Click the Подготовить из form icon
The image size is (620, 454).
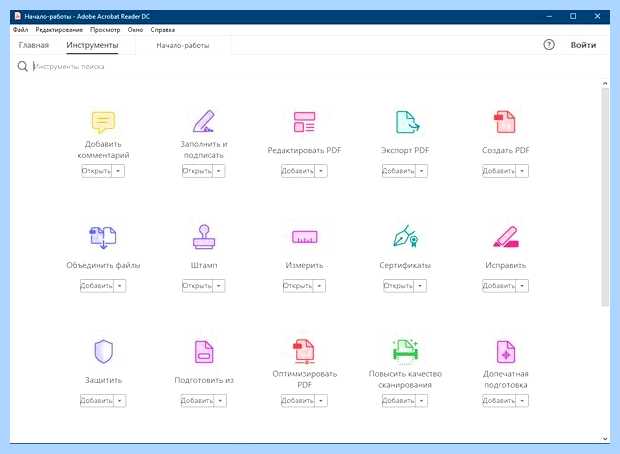click(x=204, y=352)
